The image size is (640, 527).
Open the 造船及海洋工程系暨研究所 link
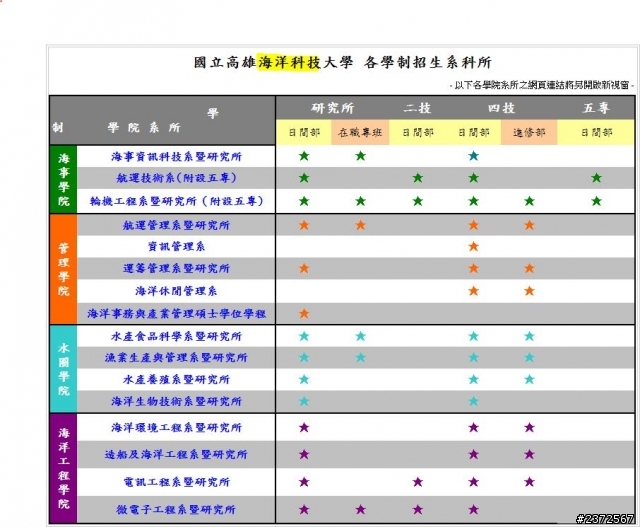[x=176, y=454]
